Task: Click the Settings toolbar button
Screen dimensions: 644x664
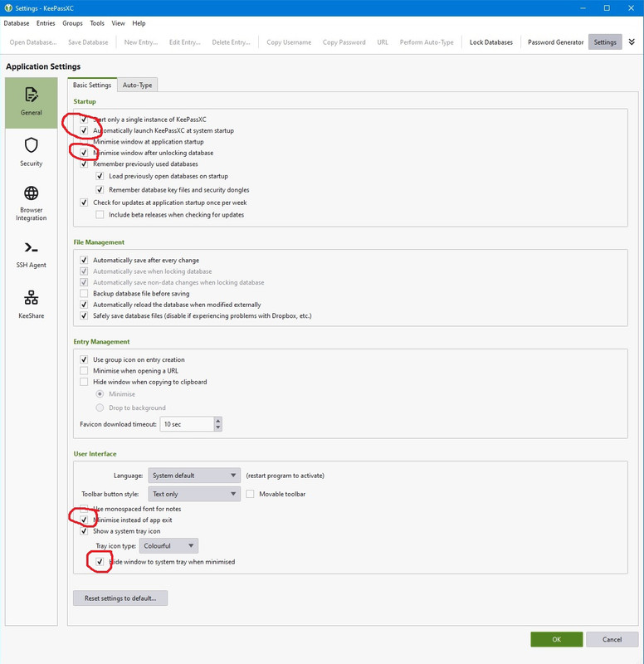Action: (605, 42)
